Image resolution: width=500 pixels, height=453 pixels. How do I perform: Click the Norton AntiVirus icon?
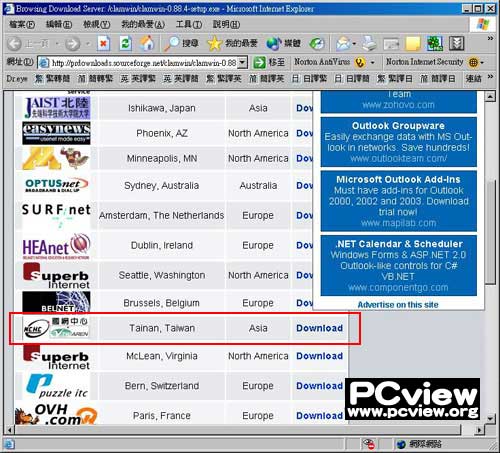point(360,62)
